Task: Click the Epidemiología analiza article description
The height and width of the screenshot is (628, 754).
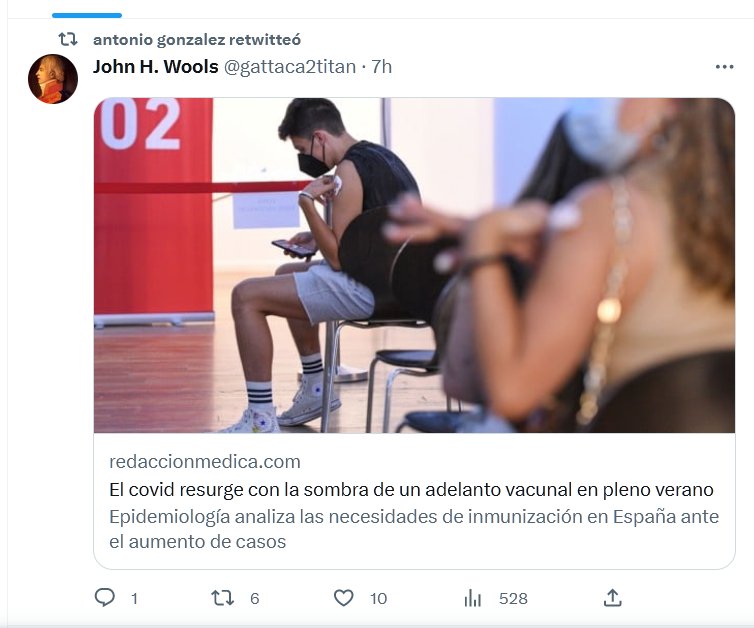Action: point(414,529)
